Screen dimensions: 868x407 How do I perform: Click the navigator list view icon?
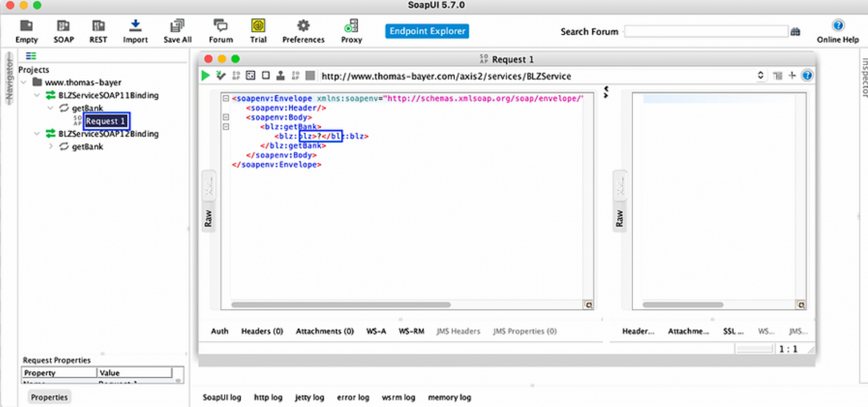(x=31, y=56)
